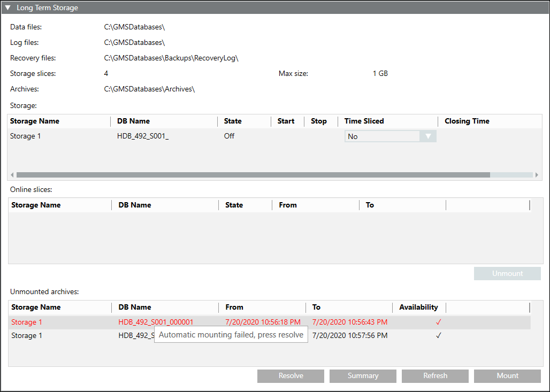Click the Resolve button
Viewport: 550px width, 392px height.
pyautogui.click(x=291, y=376)
